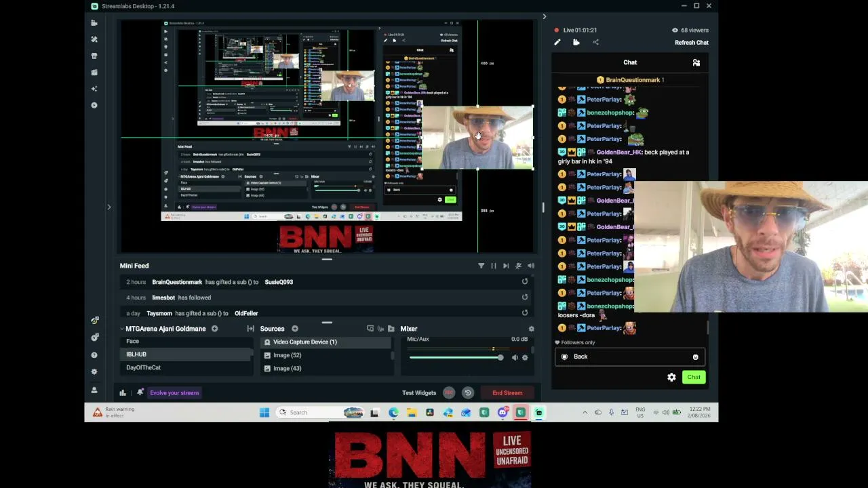868x488 pixels.
Task: Open the Windows Start menu
Action: [x=264, y=412]
